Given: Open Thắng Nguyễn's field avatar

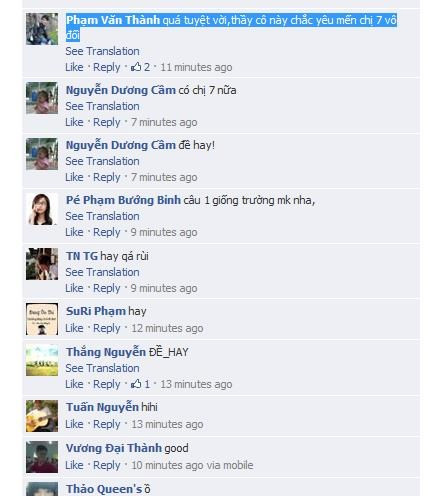Looking at the screenshot, I should pos(42,360).
